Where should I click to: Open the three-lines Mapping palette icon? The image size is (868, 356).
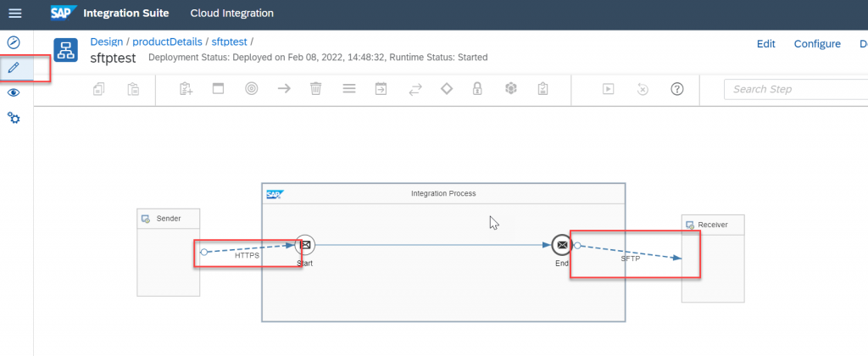pyautogui.click(x=348, y=89)
